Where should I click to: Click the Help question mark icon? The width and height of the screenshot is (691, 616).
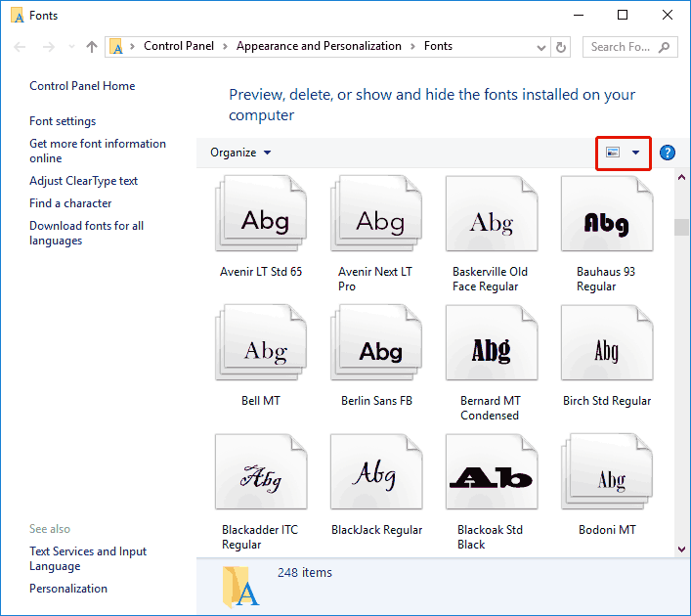pos(668,153)
